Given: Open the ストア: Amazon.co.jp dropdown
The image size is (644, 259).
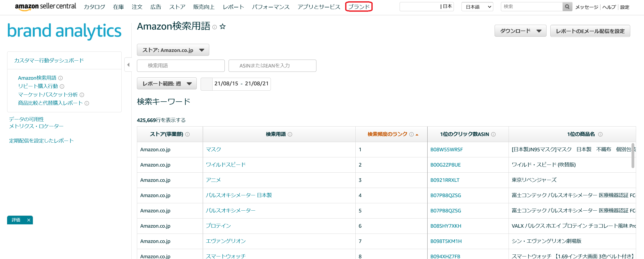Looking at the screenshot, I should click(173, 50).
